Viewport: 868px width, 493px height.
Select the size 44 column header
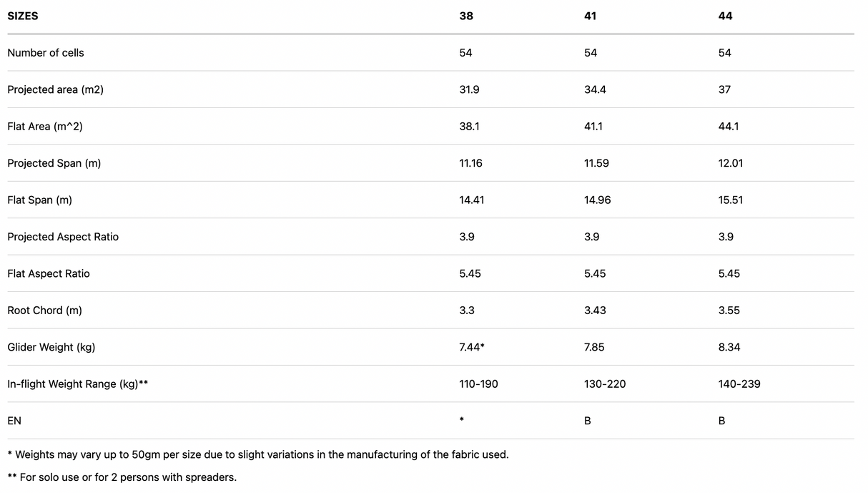(725, 16)
